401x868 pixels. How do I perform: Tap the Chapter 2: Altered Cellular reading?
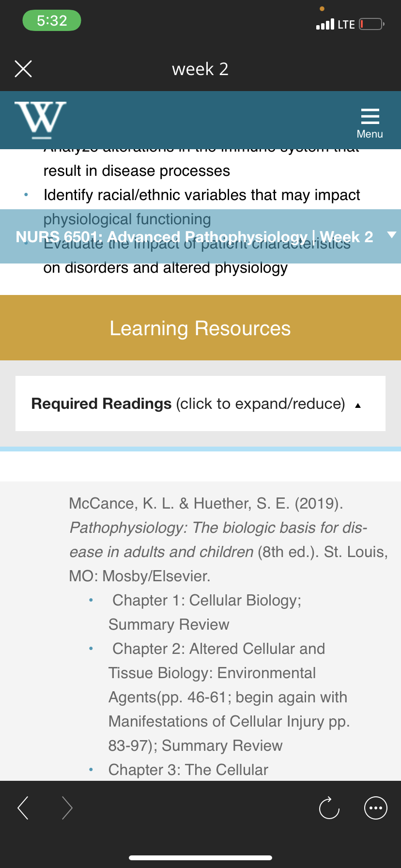229,697
